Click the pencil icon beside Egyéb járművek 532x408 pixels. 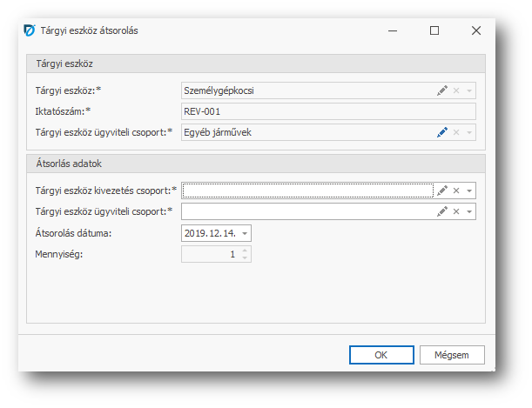(442, 132)
